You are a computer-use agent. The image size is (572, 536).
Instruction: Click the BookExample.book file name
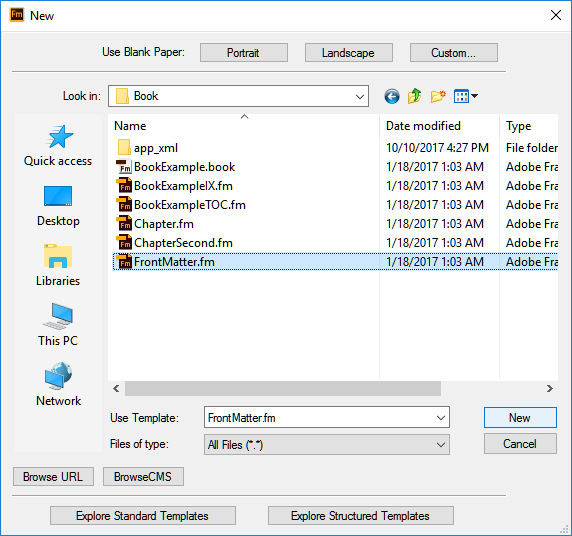pos(184,167)
